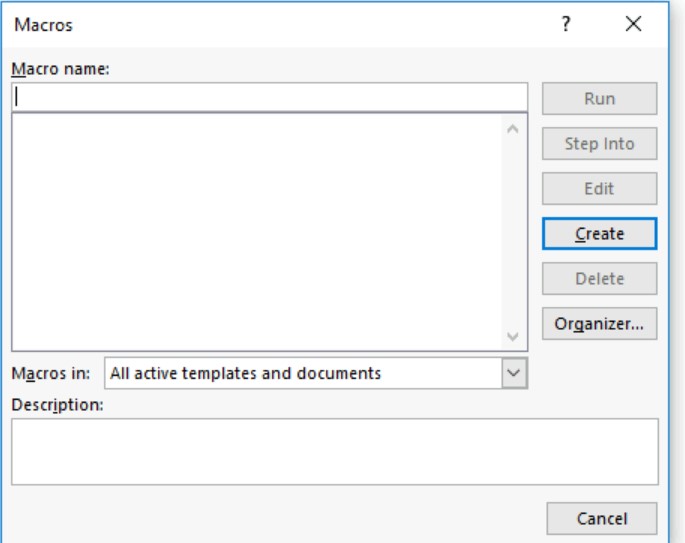Click the Macro name text field
Viewport: 685px width, 543px height.
[x=269, y=97]
